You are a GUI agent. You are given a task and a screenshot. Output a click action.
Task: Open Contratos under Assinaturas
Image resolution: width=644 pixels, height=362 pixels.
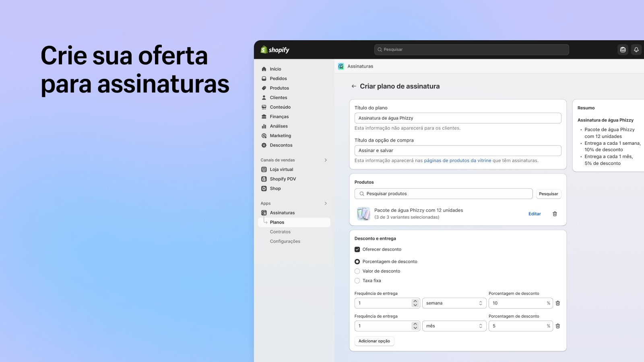pyautogui.click(x=280, y=232)
